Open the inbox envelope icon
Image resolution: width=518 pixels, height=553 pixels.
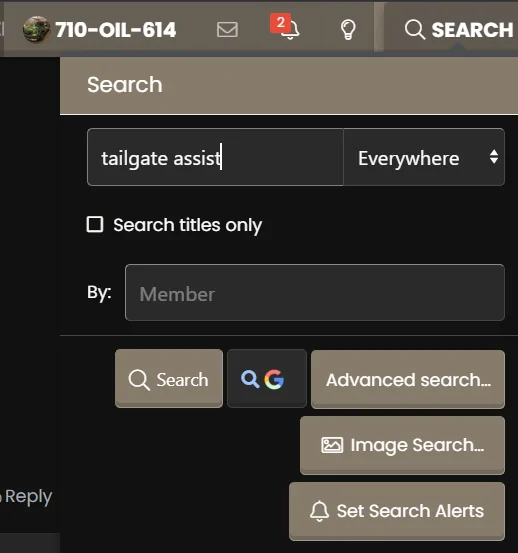(227, 29)
